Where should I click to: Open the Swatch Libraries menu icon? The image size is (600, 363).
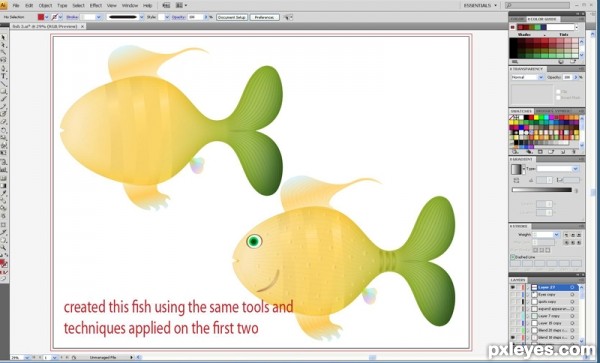(x=515, y=152)
